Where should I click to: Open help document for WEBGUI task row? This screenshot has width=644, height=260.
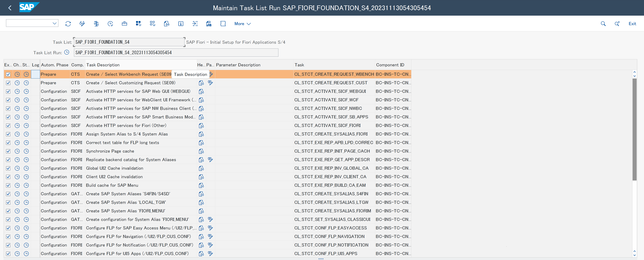(201, 91)
